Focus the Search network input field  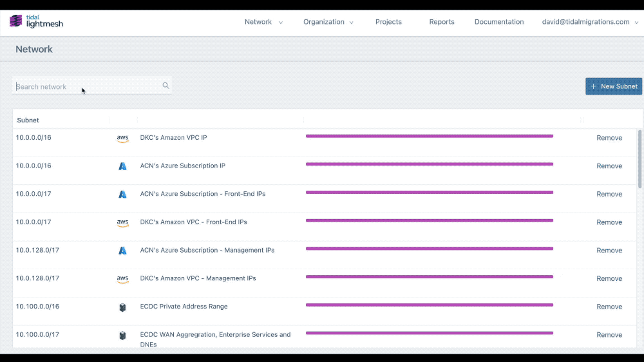pos(87,86)
